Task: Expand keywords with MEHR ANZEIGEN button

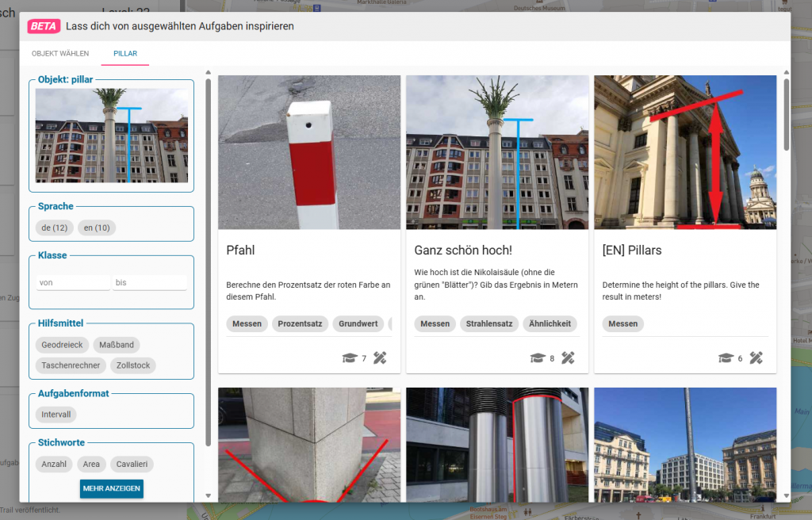Action: tap(111, 488)
